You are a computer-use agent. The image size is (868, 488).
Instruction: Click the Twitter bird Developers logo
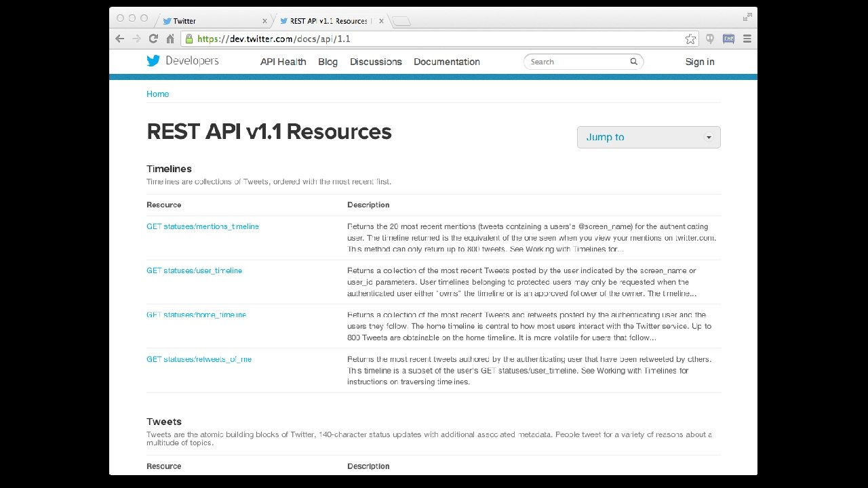tap(182, 61)
